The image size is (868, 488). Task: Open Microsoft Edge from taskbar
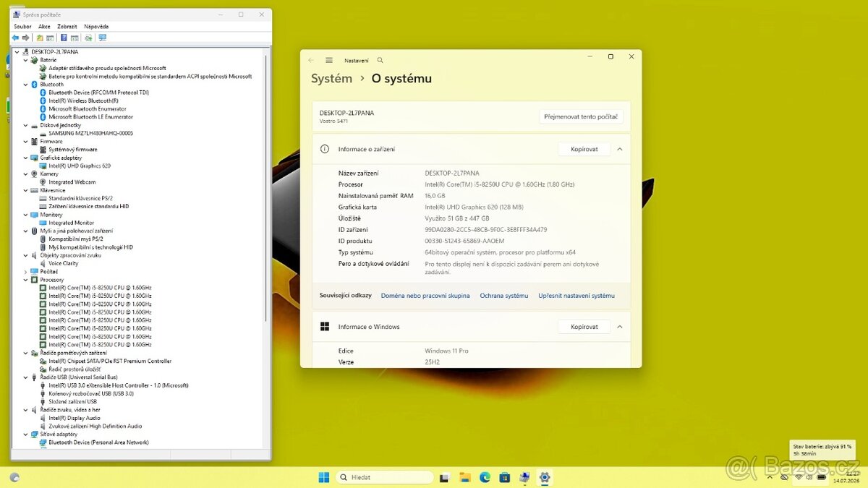click(485, 477)
